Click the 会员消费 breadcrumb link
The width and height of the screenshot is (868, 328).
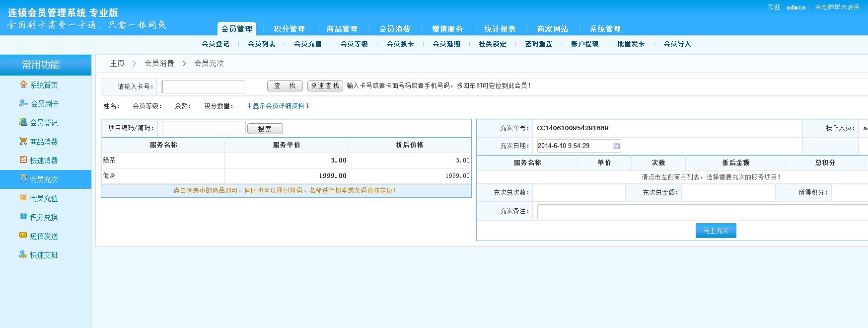coord(159,63)
